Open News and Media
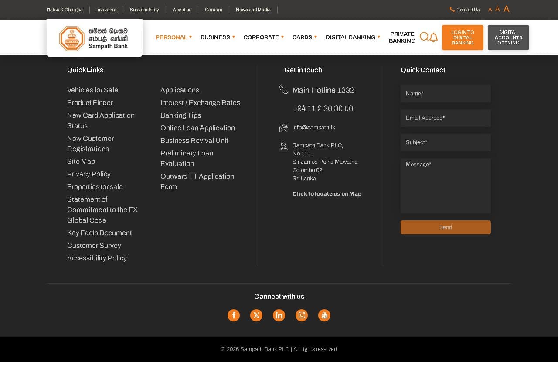This screenshot has height=392, width=558. (253, 10)
